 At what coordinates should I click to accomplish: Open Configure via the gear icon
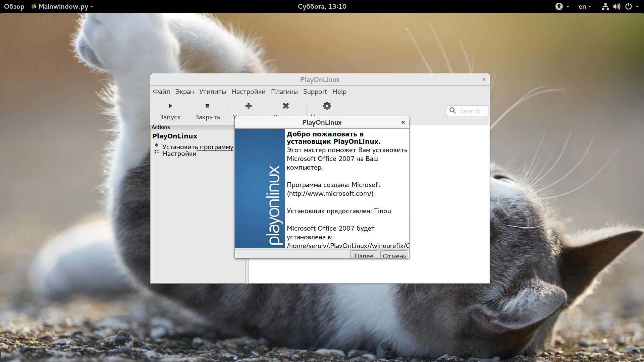click(327, 106)
